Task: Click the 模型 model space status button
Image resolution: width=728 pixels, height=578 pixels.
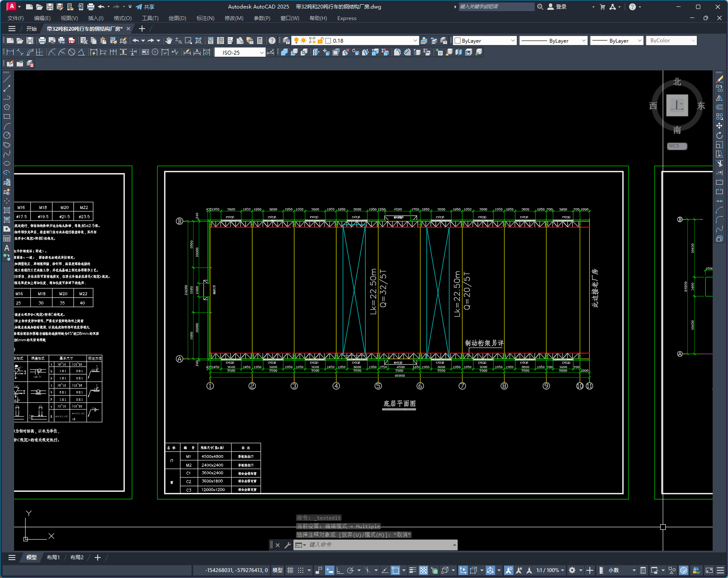Action: point(278,570)
